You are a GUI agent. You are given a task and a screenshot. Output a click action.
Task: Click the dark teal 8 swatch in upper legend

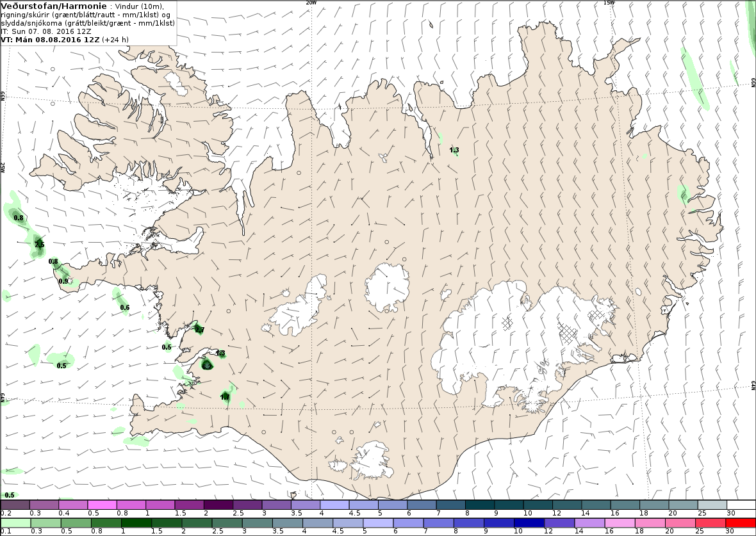480,505
